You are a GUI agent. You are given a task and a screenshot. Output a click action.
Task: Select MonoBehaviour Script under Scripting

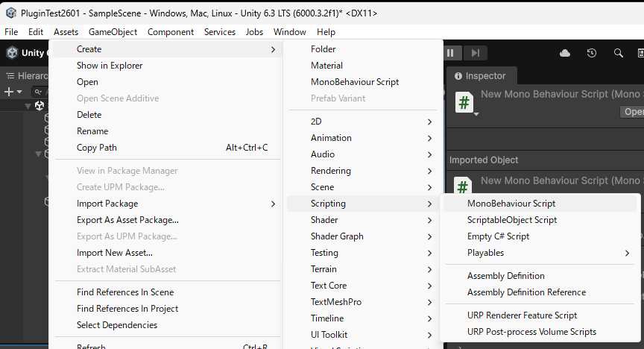[511, 204]
